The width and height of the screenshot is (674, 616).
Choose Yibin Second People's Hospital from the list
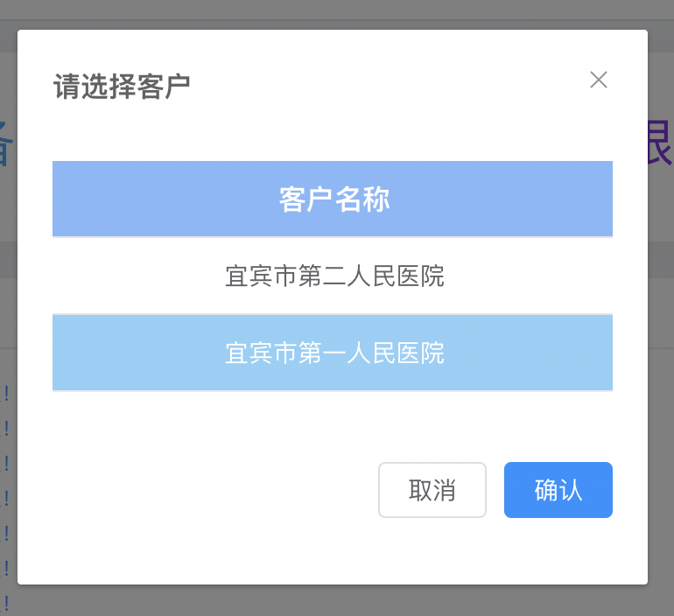click(x=334, y=276)
